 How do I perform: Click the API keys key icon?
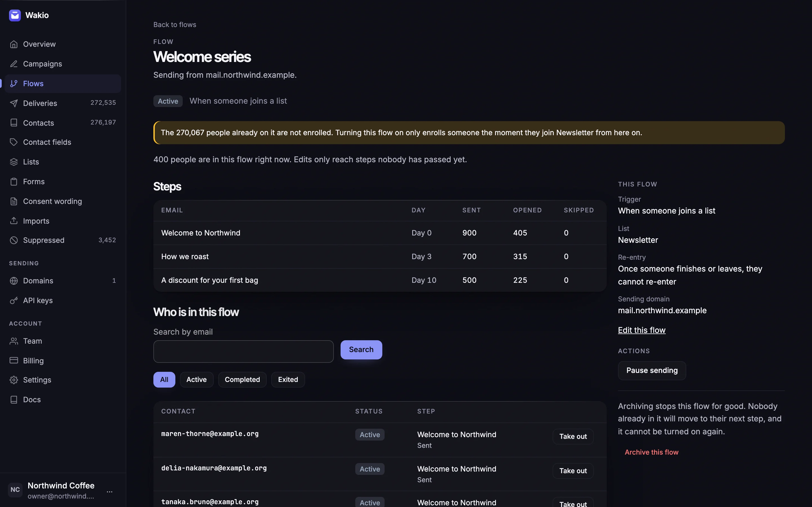coord(14,301)
